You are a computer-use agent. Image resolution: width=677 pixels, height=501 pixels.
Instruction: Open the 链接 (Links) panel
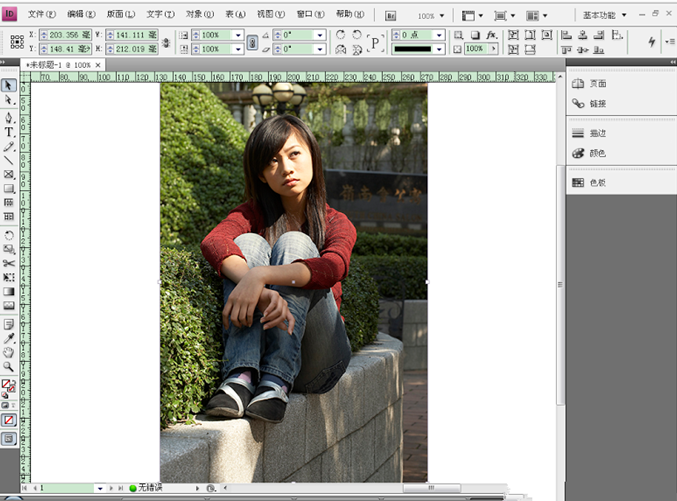(x=597, y=104)
